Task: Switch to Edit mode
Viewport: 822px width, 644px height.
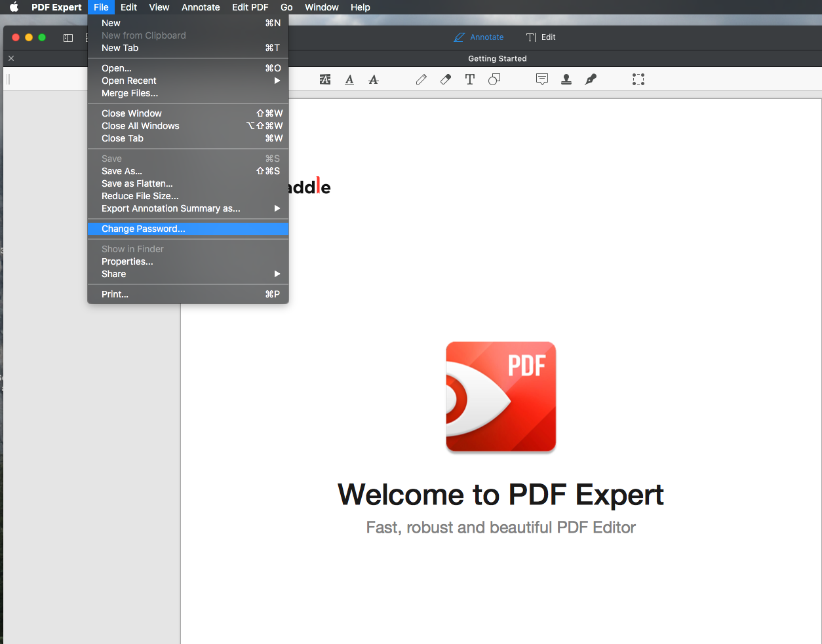Action: click(x=541, y=37)
